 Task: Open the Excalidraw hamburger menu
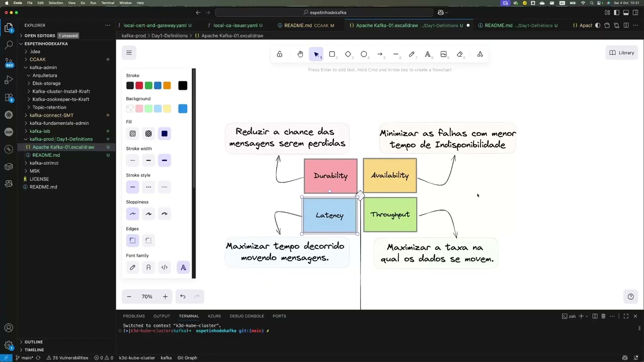click(x=129, y=53)
